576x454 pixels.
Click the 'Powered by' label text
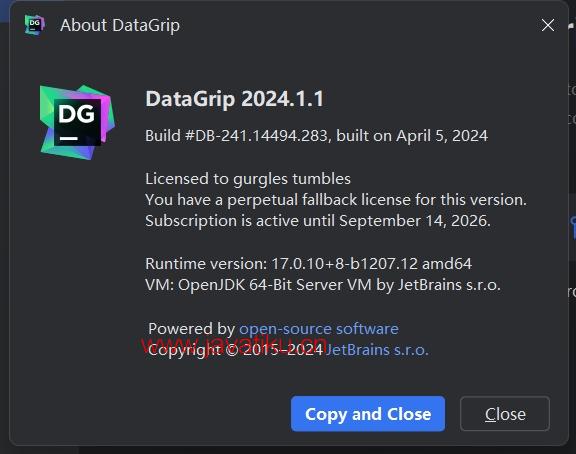click(192, 329)
